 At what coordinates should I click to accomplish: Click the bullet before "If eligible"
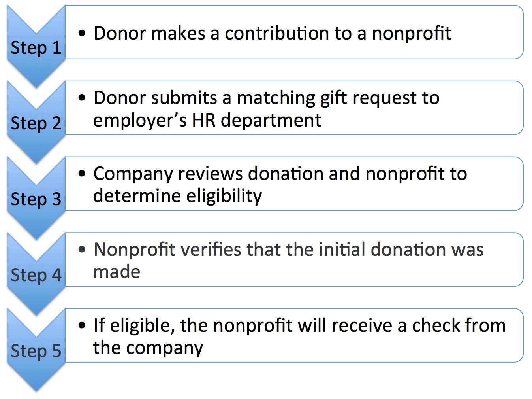[x=82, y=325]
